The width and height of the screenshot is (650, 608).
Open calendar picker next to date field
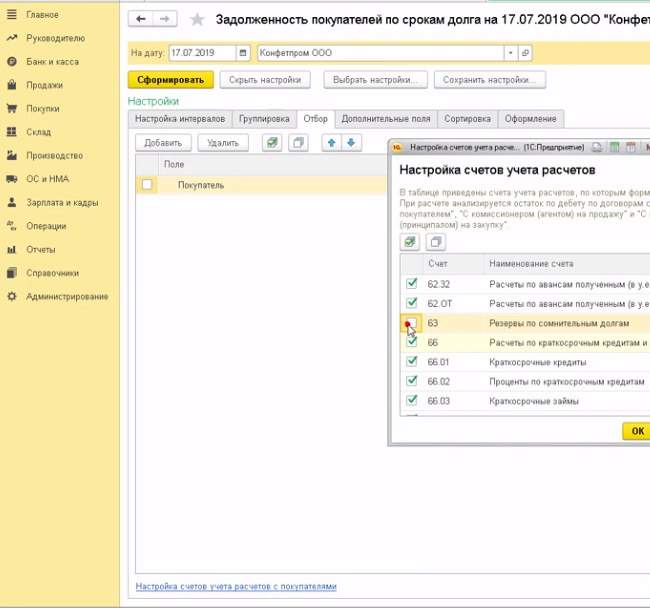pos(243,52)
